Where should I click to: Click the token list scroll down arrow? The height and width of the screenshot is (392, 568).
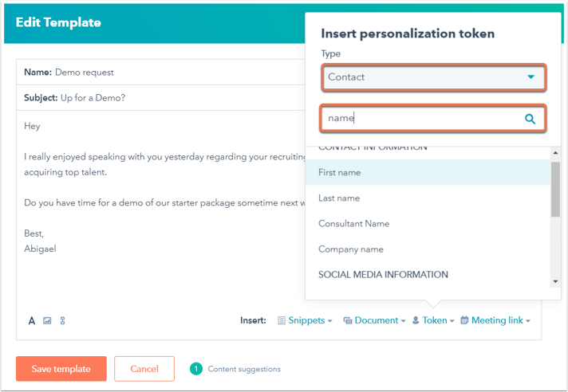click(555, 281)
